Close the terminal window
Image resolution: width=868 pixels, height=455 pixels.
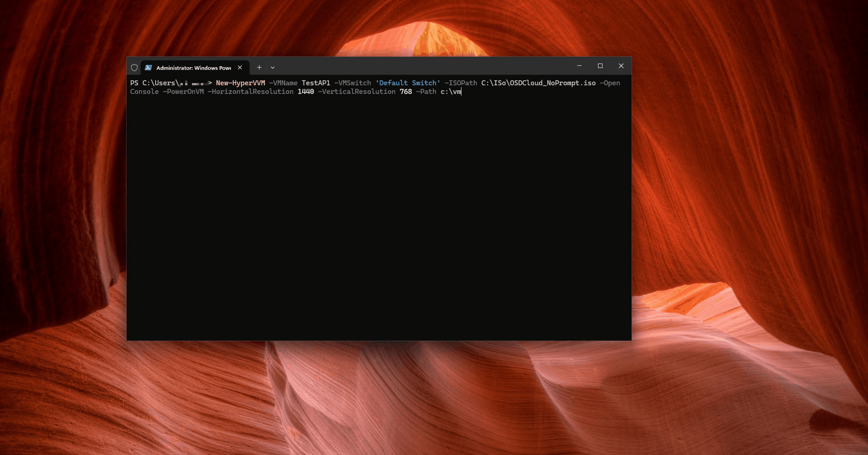[621, 66]
